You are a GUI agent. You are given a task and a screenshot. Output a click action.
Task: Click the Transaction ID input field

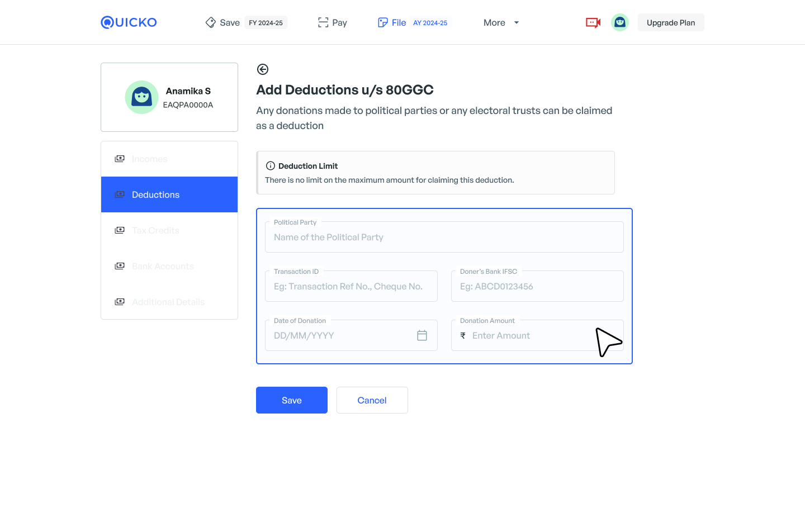tap(351, 287)
